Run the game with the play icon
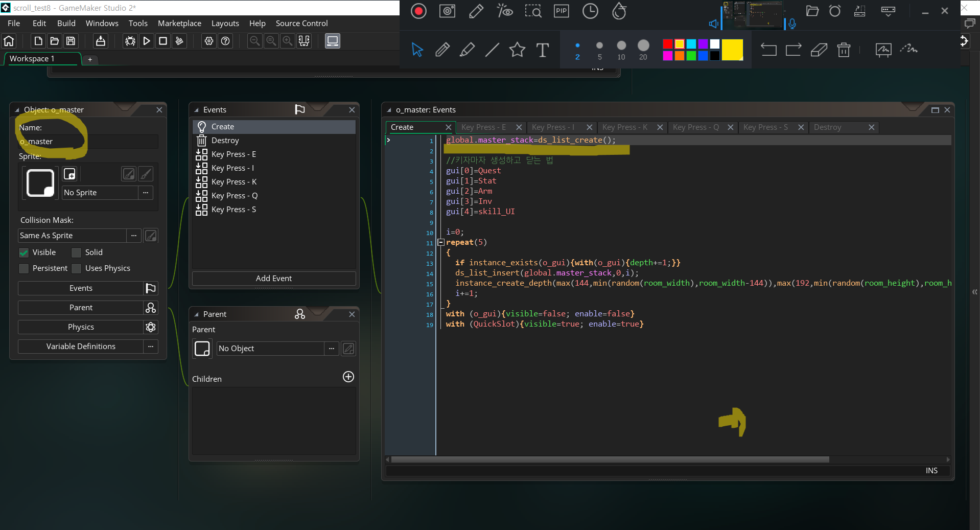 coord(147,41)
